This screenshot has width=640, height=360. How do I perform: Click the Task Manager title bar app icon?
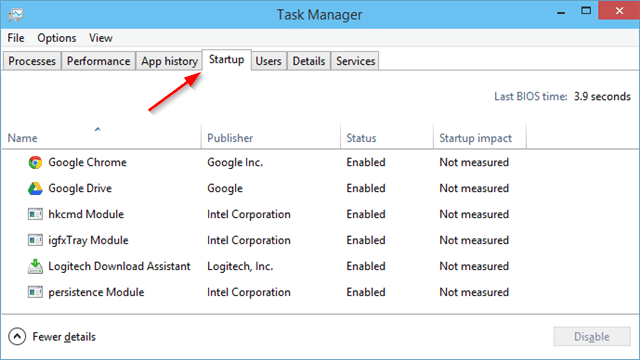click(x=16, y=15)
